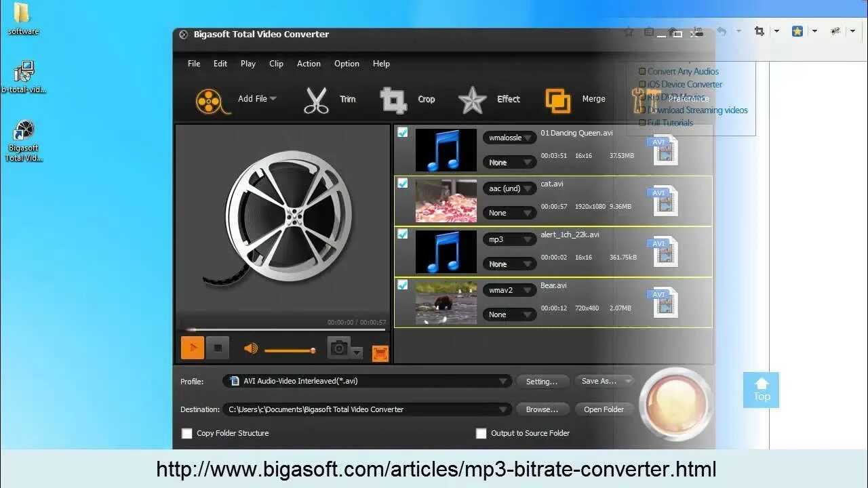
Task: Toggle full screen preview orange icon
Action: click(380, 353)
